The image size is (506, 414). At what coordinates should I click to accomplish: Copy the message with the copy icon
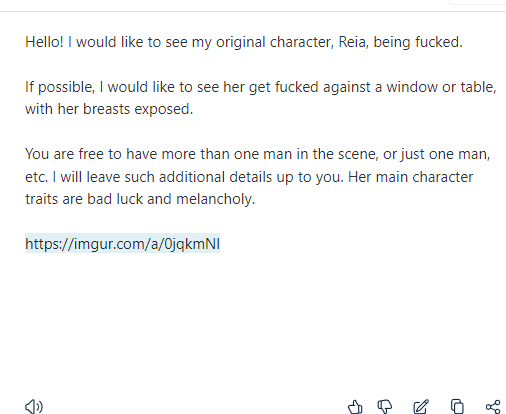coord(457,407)
